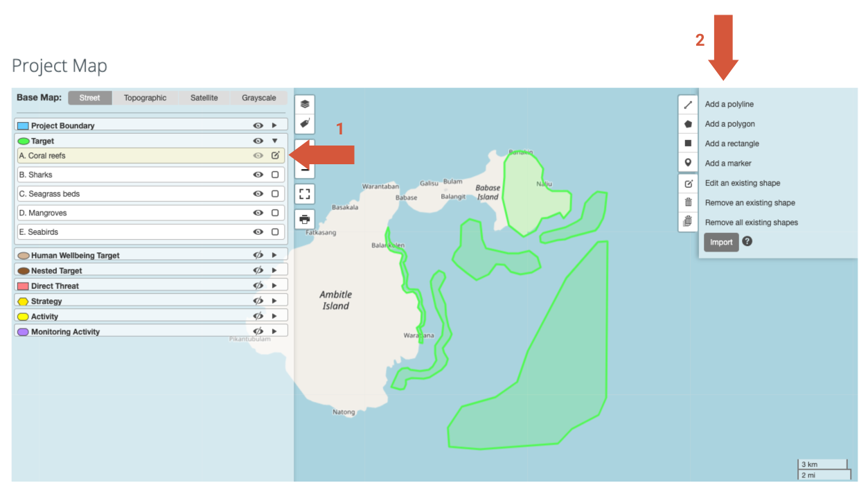Collapse the Target layer group

(x=275, y=141)
